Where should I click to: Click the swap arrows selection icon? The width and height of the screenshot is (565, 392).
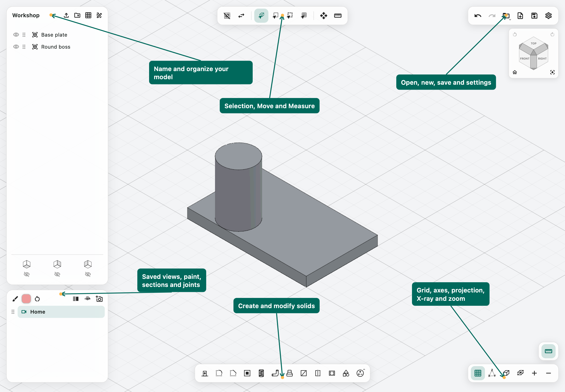pyautogui.click(x=241, y=16)
